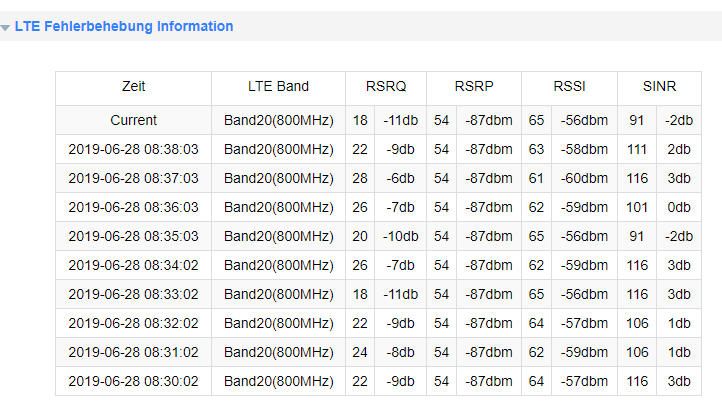Image resolution: width=722 pixels, height=407 pixels.
Task: Click the 08:33:02 row timestamp
Action: 134,294
